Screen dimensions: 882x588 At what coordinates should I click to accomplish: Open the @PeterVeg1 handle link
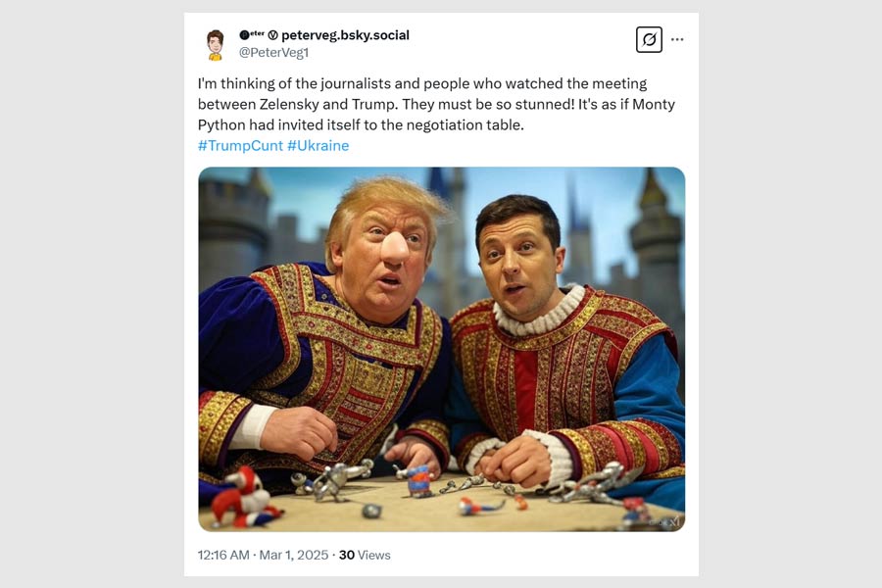pos(274,52)
